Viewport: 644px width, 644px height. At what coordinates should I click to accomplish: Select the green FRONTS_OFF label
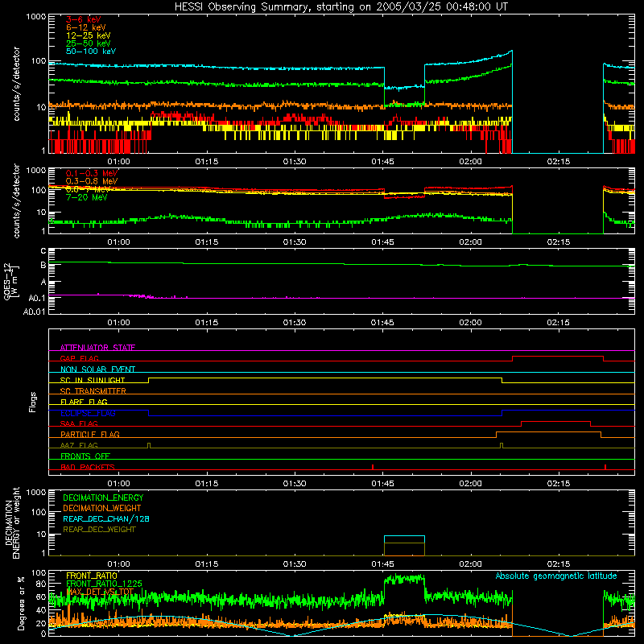[x=85, y=456]
